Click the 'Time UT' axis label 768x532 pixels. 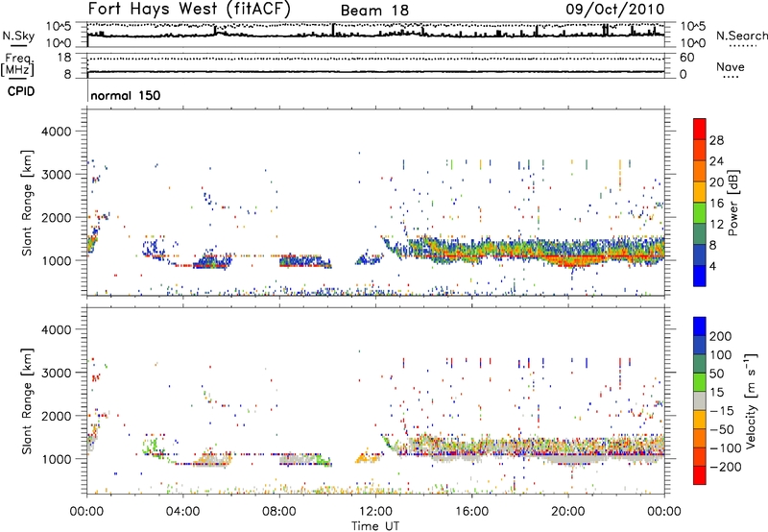(375, 525)
